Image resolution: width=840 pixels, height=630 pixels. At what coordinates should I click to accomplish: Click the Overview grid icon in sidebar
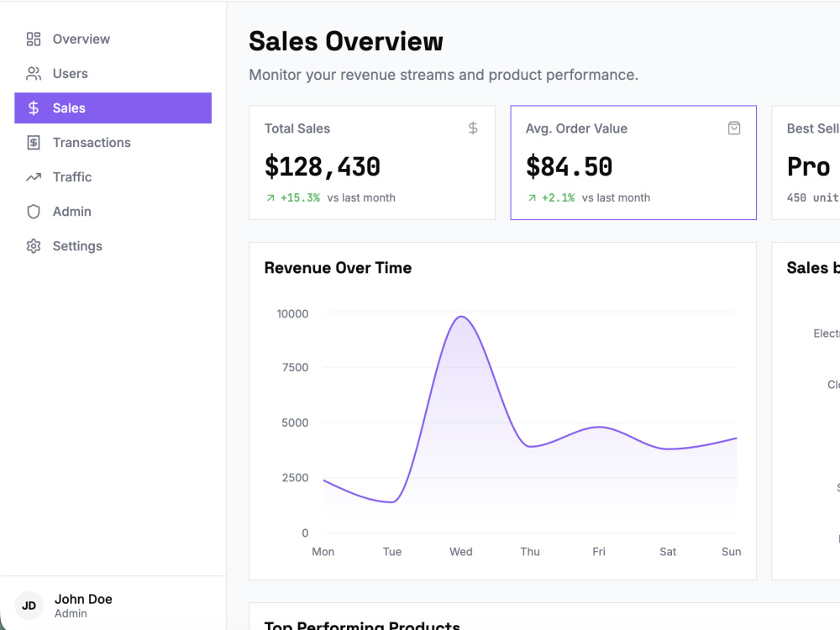point(34,39)
